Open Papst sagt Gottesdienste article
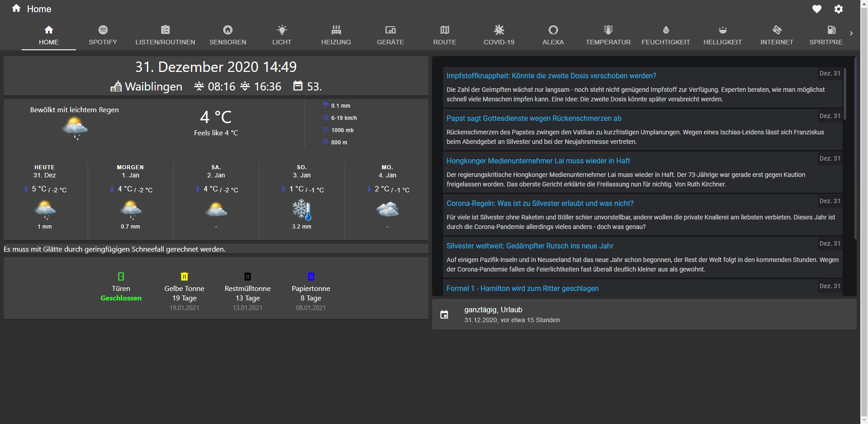 pyautogui.click(x=534, y=118)
